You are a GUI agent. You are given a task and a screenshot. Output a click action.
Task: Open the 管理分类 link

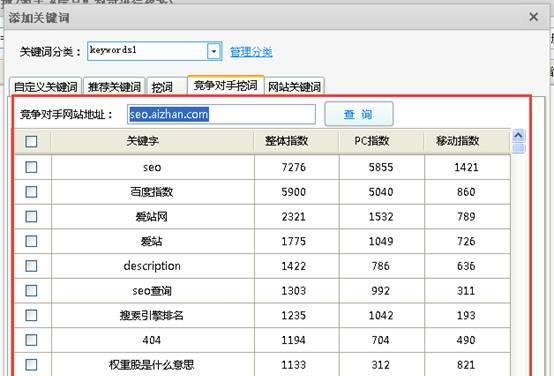pyautogui.click(x=251, y=52)
